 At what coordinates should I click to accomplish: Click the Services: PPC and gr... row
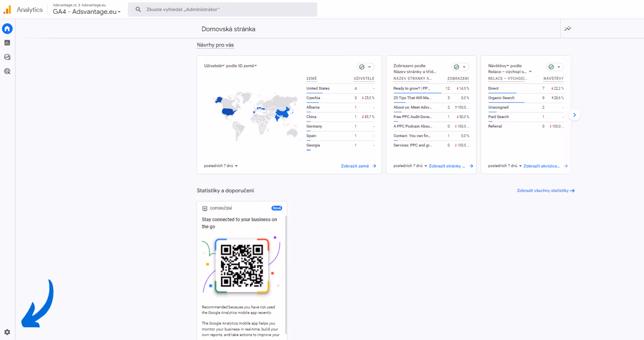pyautogui.click(x=431, y=145)
